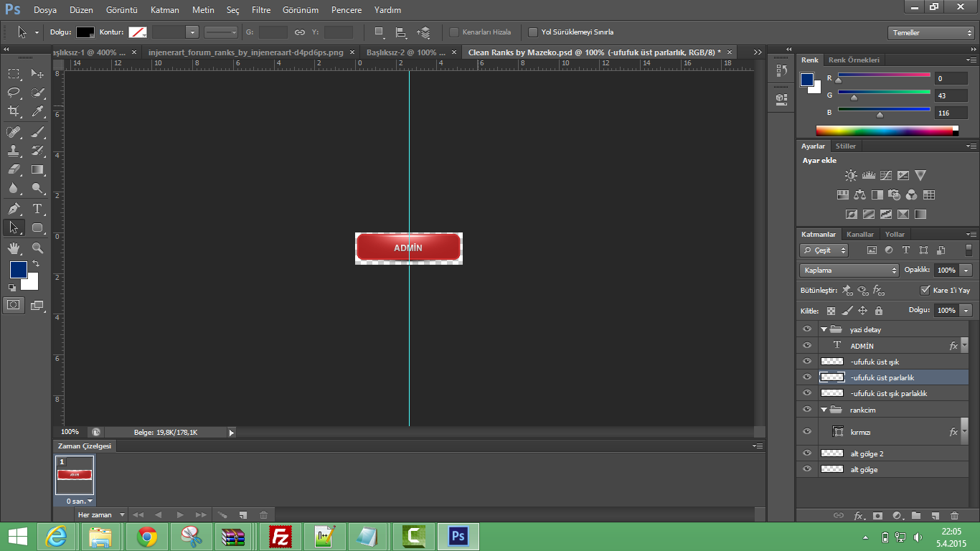980x551 pixels.
Task: Open the Kaplama blend mode dropdown
Action: [849, 270]
